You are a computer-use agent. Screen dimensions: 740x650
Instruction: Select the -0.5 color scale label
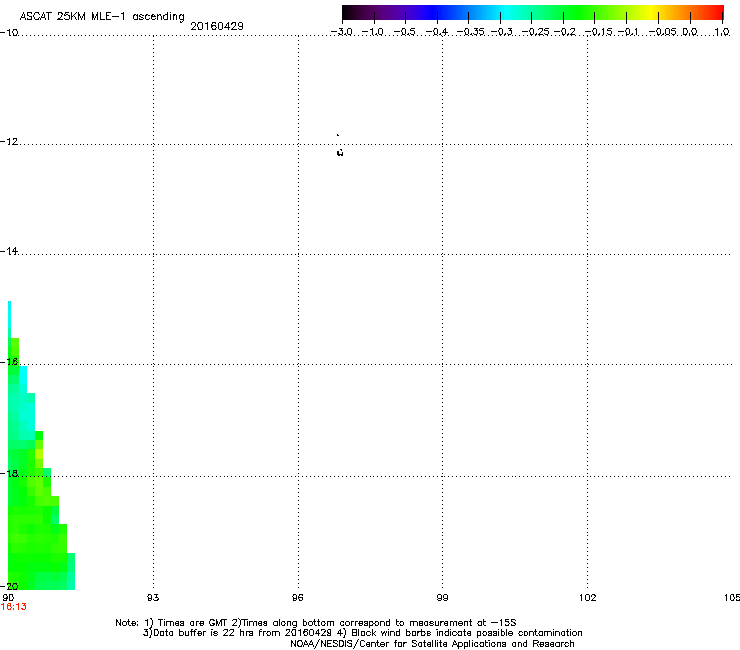405,32
